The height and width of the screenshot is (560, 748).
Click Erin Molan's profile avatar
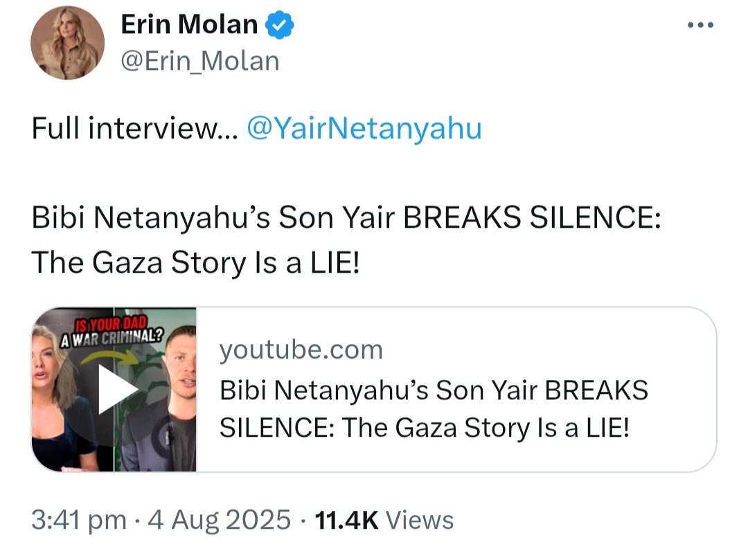[x=67, y=43]
